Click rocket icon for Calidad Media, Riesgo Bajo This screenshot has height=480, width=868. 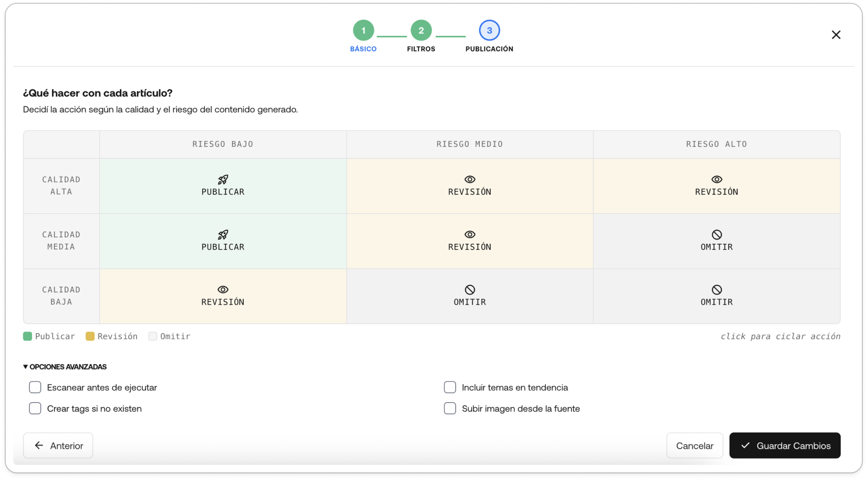223,235
